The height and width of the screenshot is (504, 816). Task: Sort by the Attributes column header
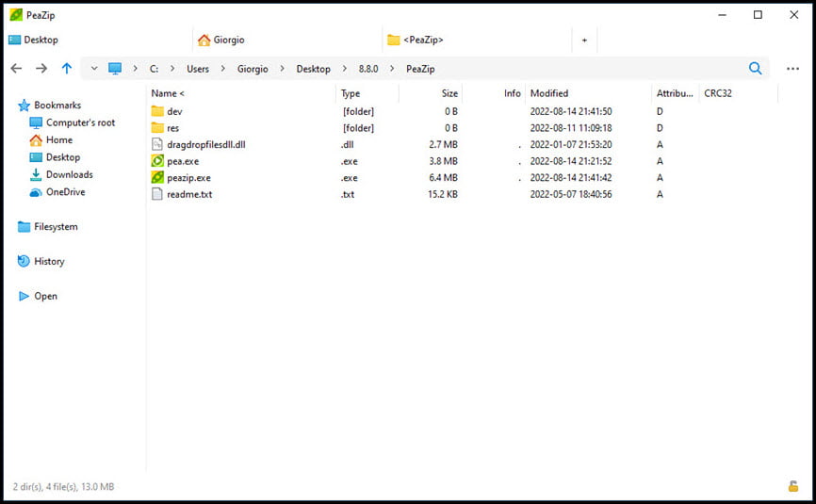tap(675, 93)
